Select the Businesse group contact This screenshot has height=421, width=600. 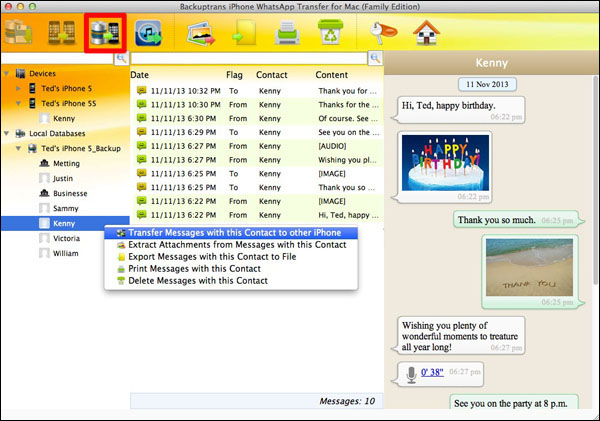[x=70, y=193]
